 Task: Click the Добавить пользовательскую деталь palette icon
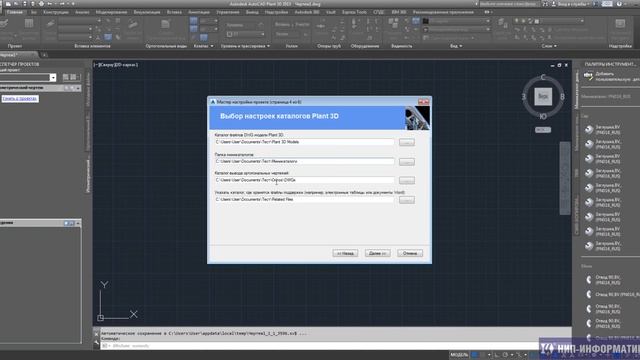tap(588, 76)
